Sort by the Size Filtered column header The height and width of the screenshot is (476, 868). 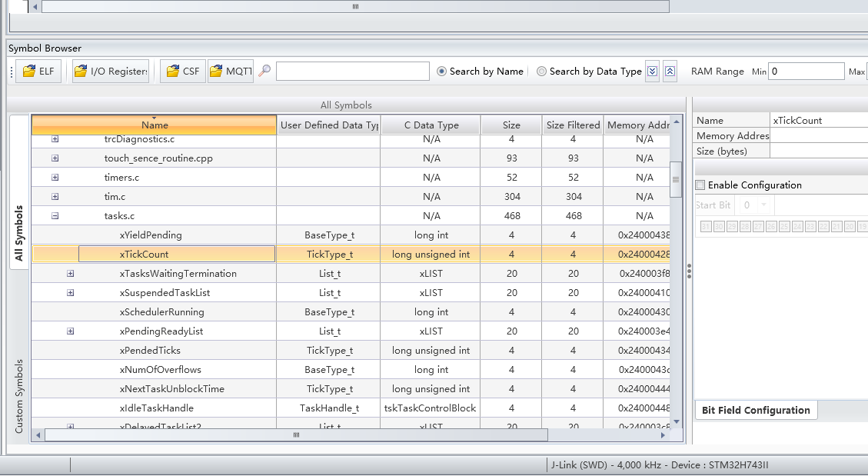click(573, 125)
